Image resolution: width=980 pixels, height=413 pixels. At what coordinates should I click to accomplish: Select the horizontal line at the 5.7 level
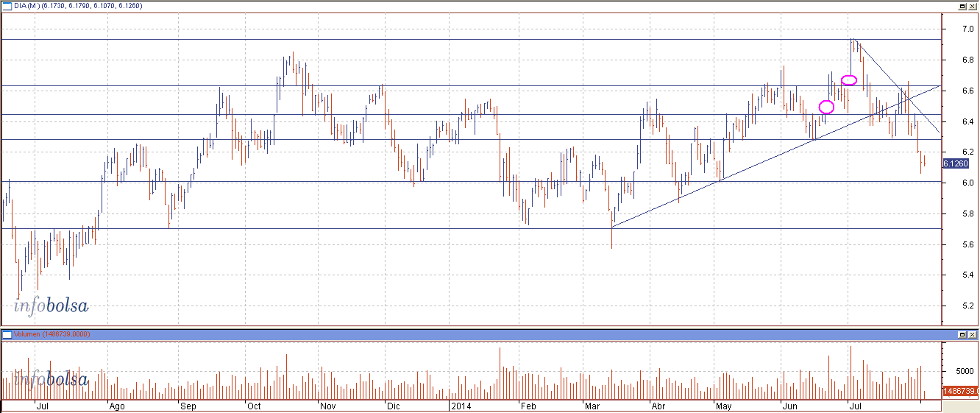pos(294,228)
